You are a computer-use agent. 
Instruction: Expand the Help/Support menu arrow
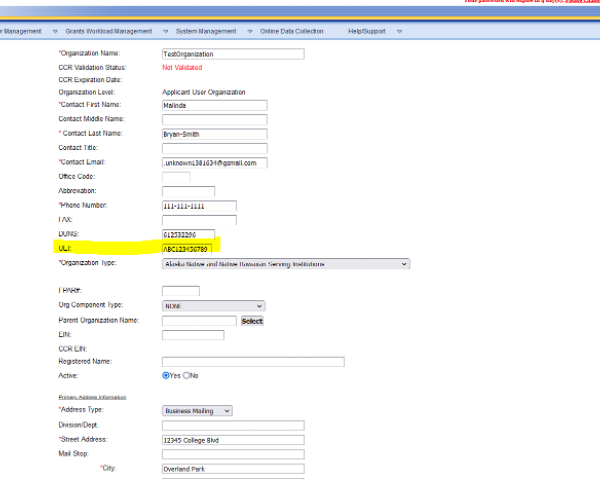pos(399,31)
